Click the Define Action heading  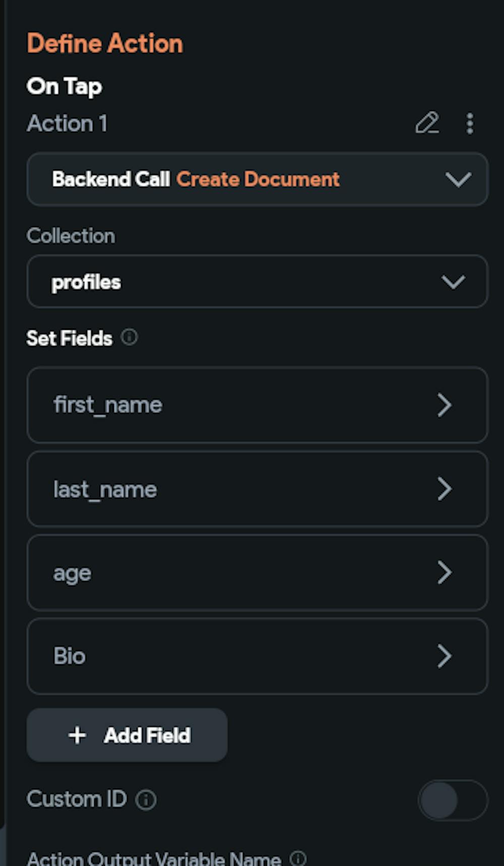click(105, 43)
